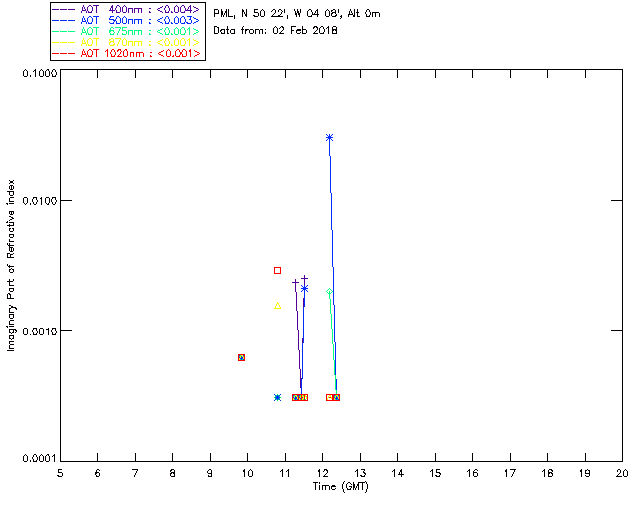The image size is (640, 512).
Task: Click the AOT 500nm legend entry
Action: click(126, 20)
